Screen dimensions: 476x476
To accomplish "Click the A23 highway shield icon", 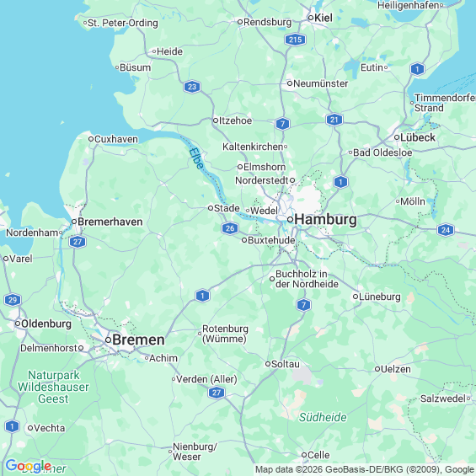I will [192, 87].
